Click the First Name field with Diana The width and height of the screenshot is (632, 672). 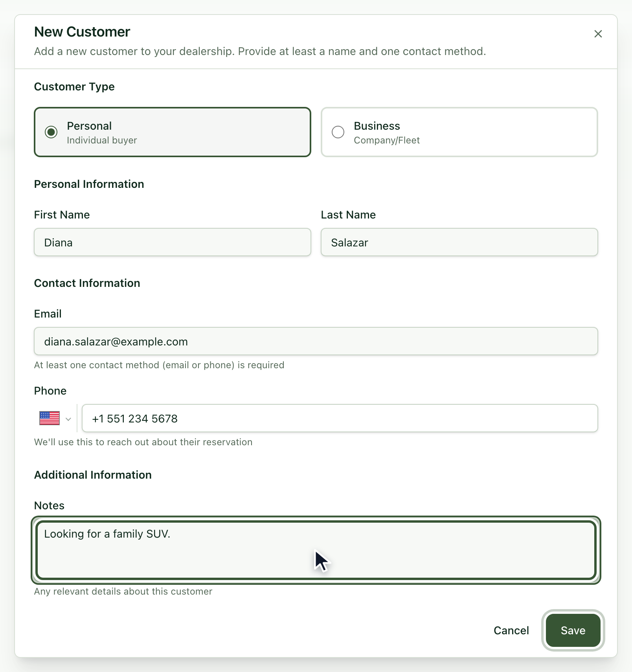click(x=173, y=242)
